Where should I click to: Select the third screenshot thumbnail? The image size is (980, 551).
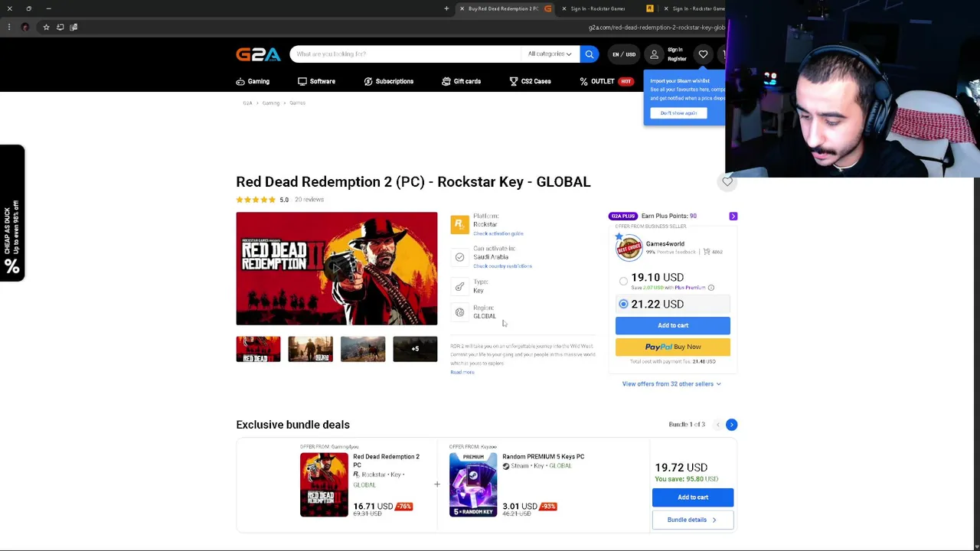coord(363,349)
